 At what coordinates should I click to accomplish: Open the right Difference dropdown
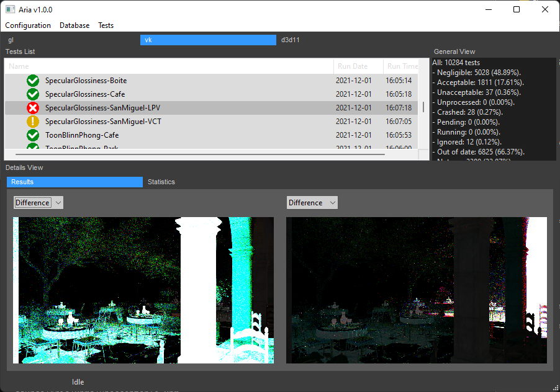click(x=312, y=203)
